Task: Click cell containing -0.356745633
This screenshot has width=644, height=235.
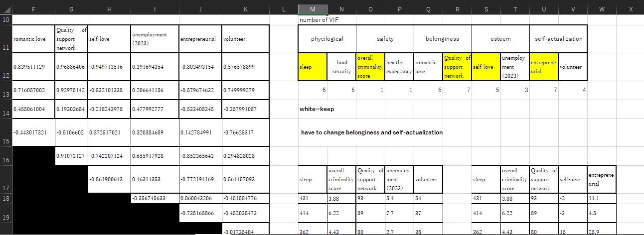Action: click(155, 198)
